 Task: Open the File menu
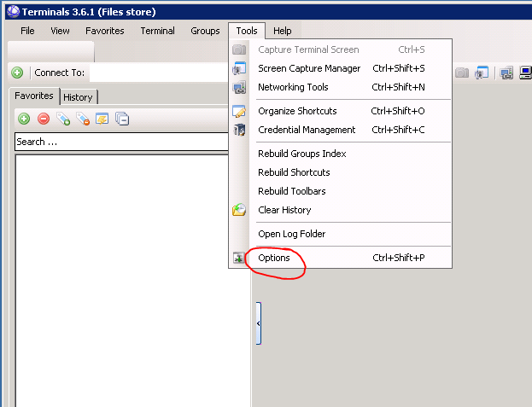pos(27,31)
